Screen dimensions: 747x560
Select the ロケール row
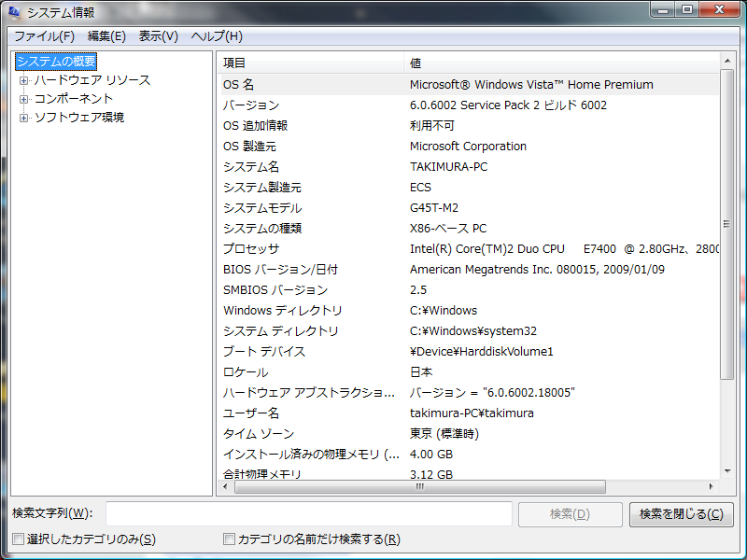[x=469, y=371]
